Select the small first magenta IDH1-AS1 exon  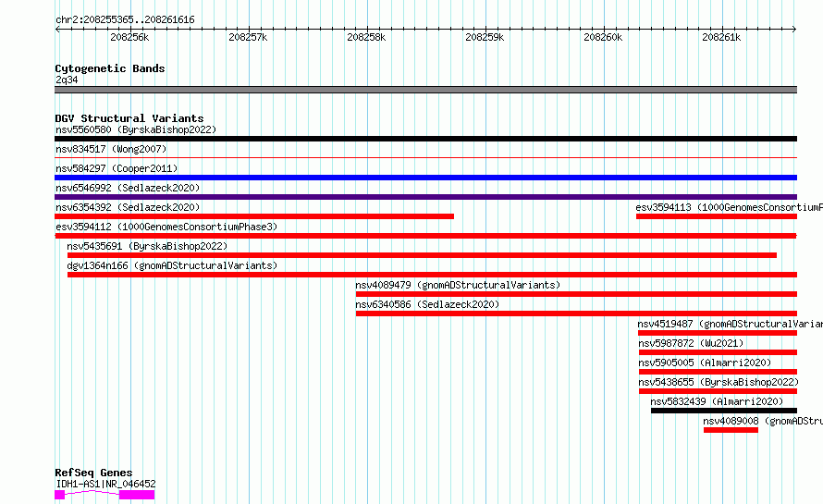coord(59,495)
